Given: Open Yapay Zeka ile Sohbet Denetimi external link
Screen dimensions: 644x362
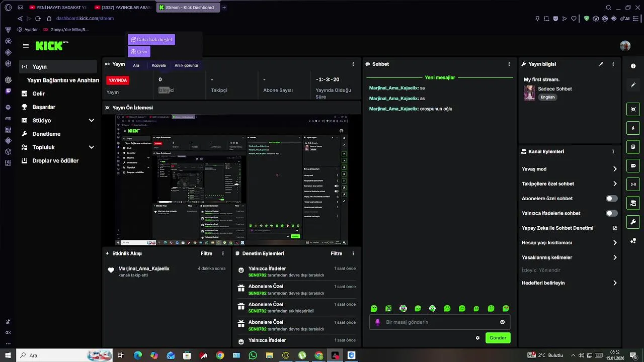Looking at the screenshot, I should [614, 228].
